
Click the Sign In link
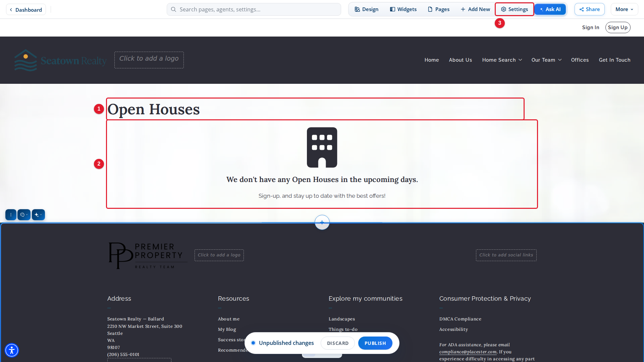pyautogui.click(x=591, y=27)
